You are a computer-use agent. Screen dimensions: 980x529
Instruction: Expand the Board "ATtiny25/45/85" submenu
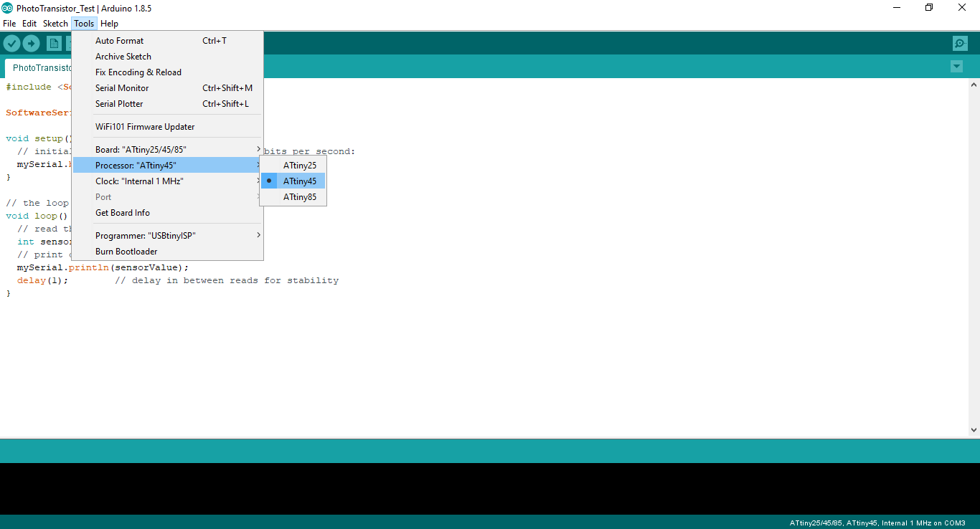click(168, 150)
